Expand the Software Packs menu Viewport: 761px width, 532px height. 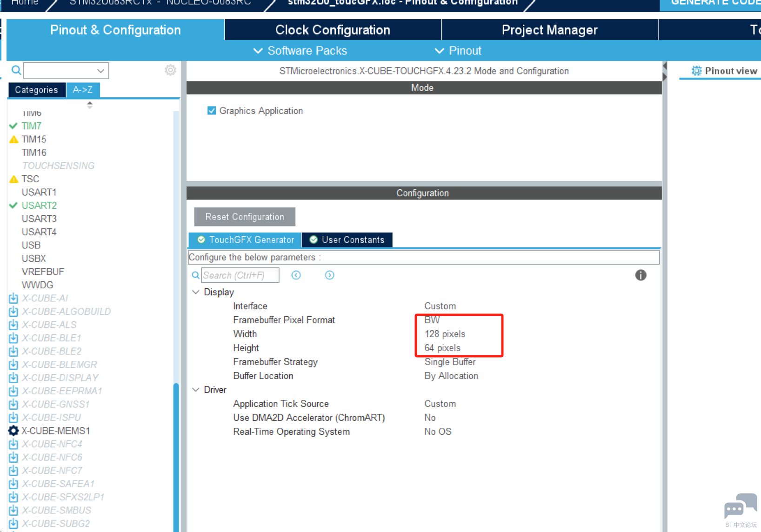(300, 51)
